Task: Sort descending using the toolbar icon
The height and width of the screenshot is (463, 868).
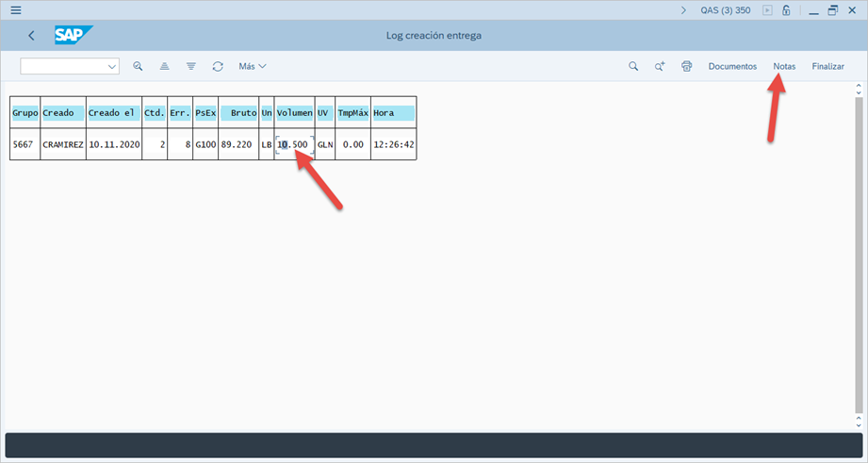Action: coord(191,66)
